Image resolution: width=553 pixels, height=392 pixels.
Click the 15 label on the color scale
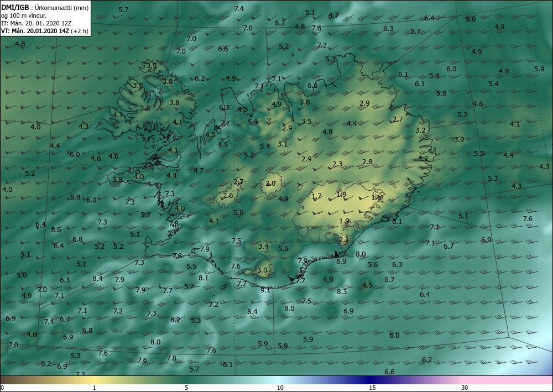[x=372, y=388]
